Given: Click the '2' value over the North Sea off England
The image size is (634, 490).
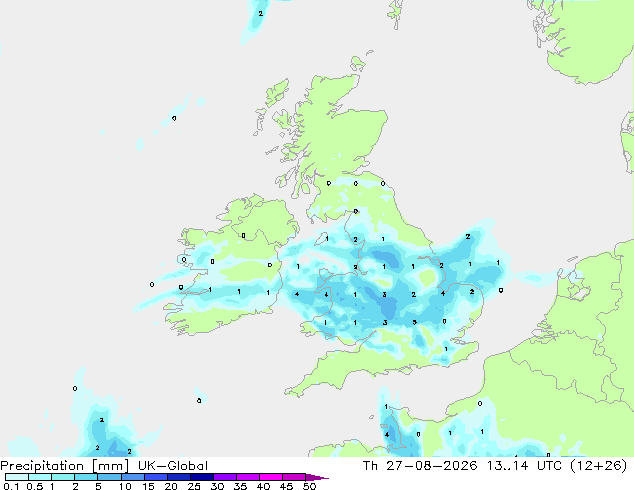Looking at the screenshot, I should tap(468, 237).
